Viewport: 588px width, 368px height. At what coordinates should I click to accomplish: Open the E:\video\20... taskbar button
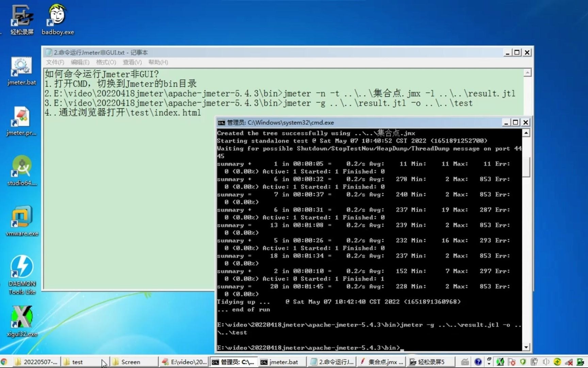[x=184, y=362]
